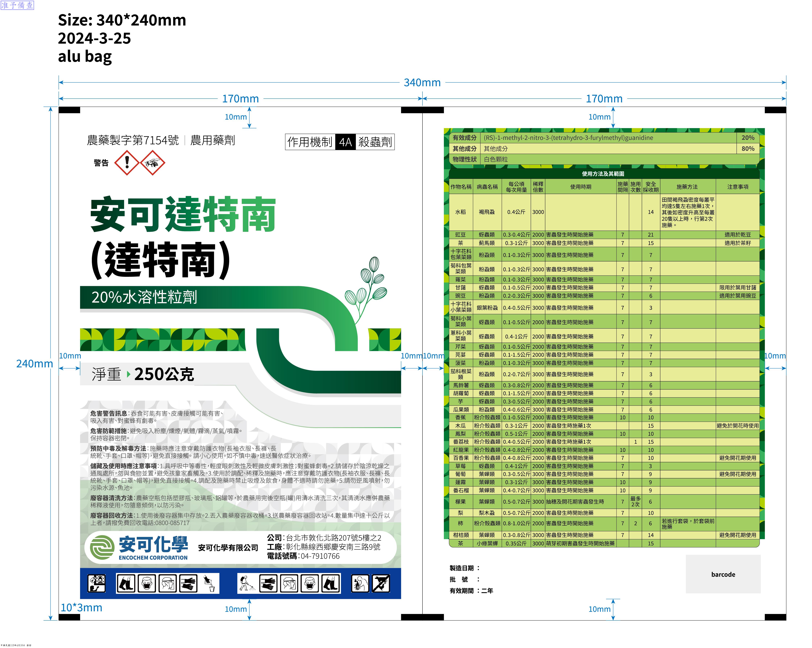Click the boots pictogram in the mixing group
The height and width of the screenshot is (648, 812).
tap(126, 583)
